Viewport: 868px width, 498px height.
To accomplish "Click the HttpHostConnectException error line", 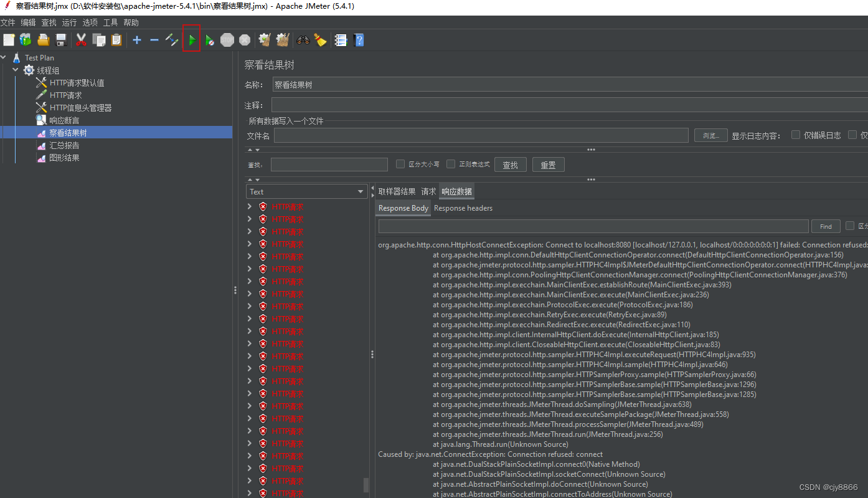I will tap(623, 245).
